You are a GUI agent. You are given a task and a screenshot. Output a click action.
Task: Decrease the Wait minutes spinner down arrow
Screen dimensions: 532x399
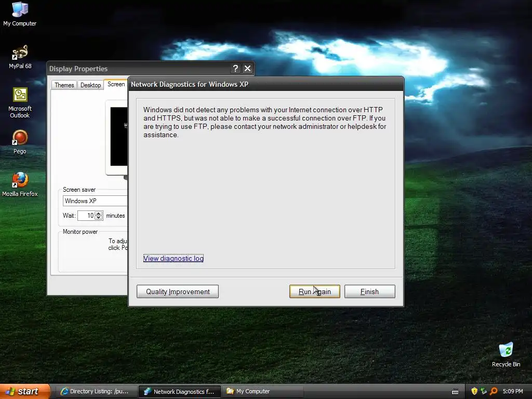click(98, 218)
